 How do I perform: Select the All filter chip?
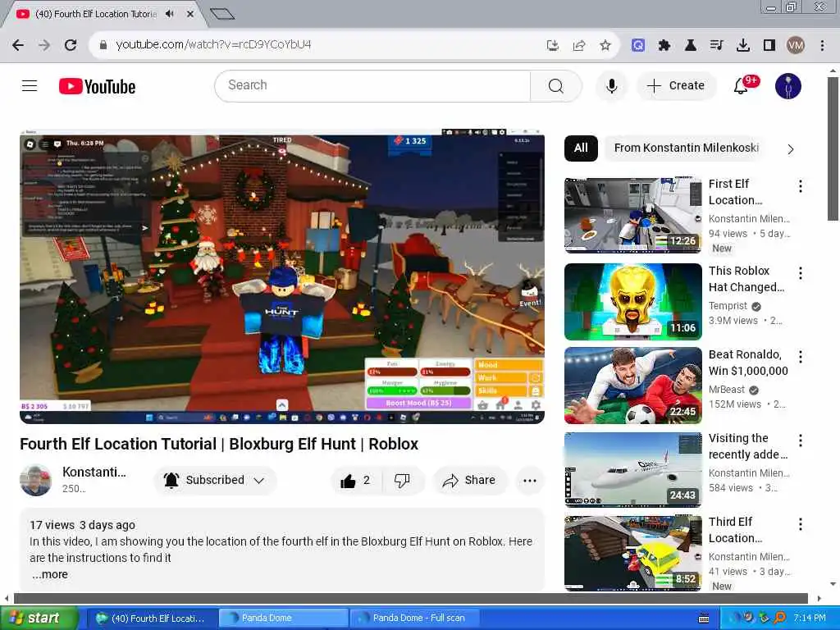click(582, 148)
